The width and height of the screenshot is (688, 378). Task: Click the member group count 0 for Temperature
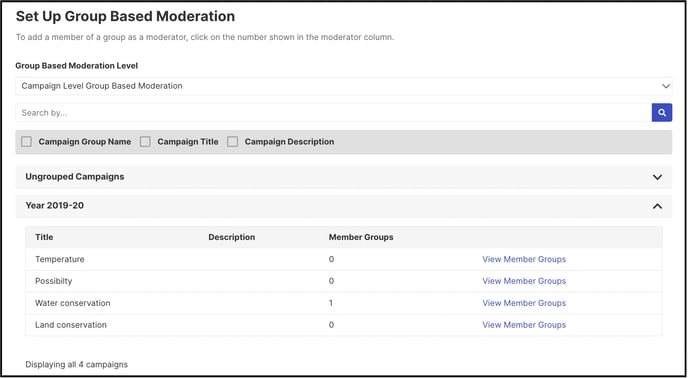[x=331, y=259]
